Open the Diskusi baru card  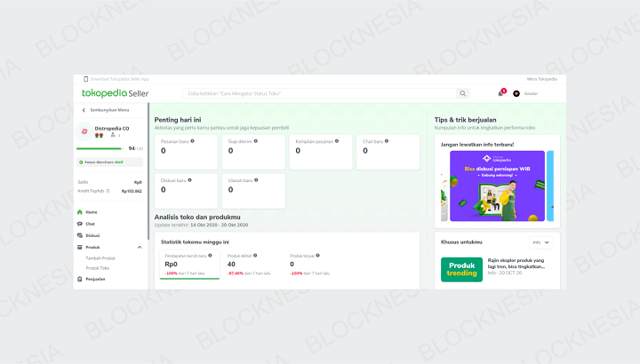click(186, 191)
